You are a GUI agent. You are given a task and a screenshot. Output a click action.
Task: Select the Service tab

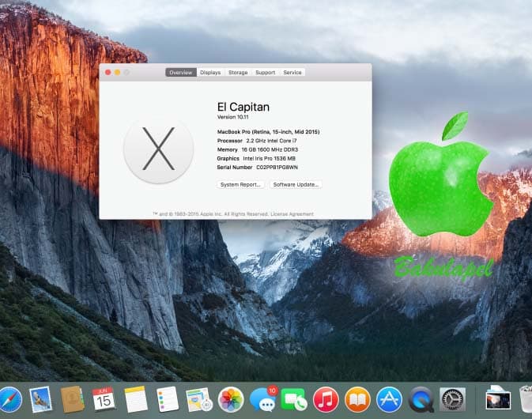pyautogui.click(x=292, y=72)
